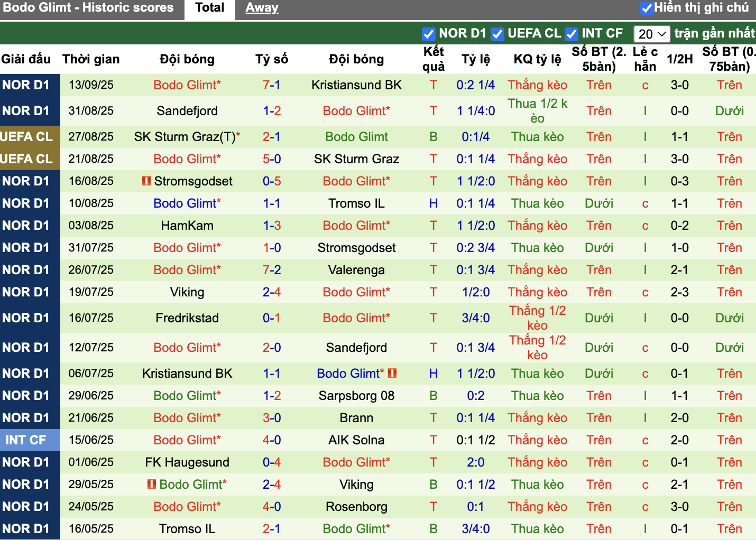Screen dimensions: 756x540
Task: Select FK Haugesund team name
Action: coord(187,462)
